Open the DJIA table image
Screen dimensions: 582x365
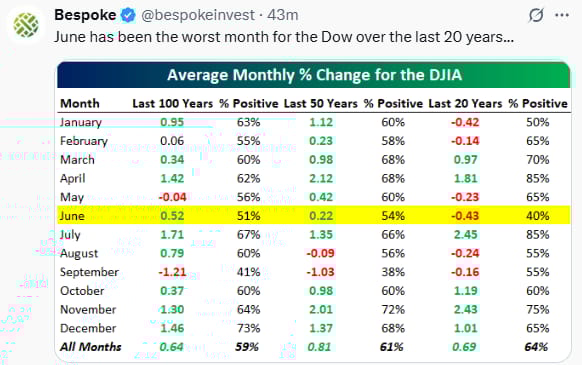pyautogui.click(x=314, y=212)
